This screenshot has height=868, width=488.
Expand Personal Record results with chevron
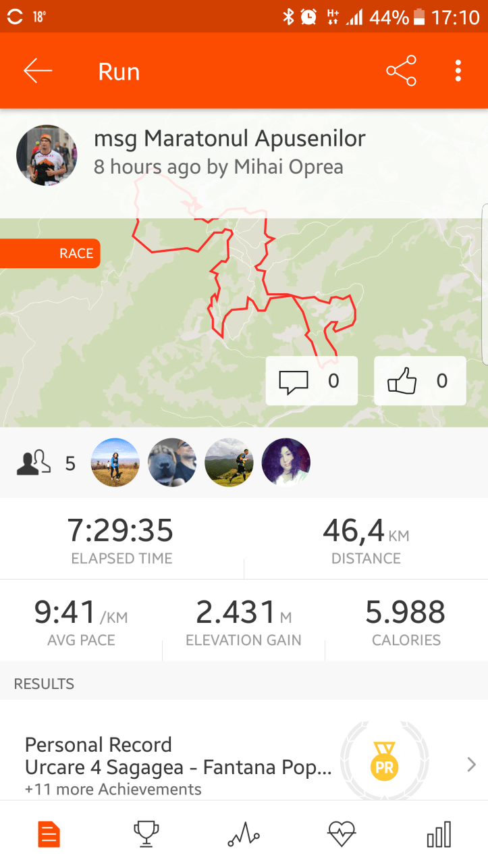[471, 765]
